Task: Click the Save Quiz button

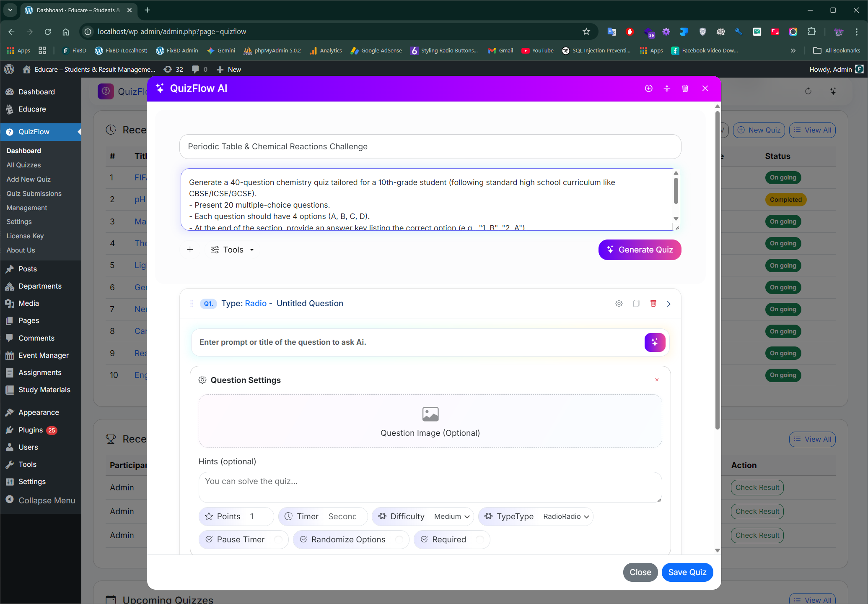Action: (x=687, y=573)
